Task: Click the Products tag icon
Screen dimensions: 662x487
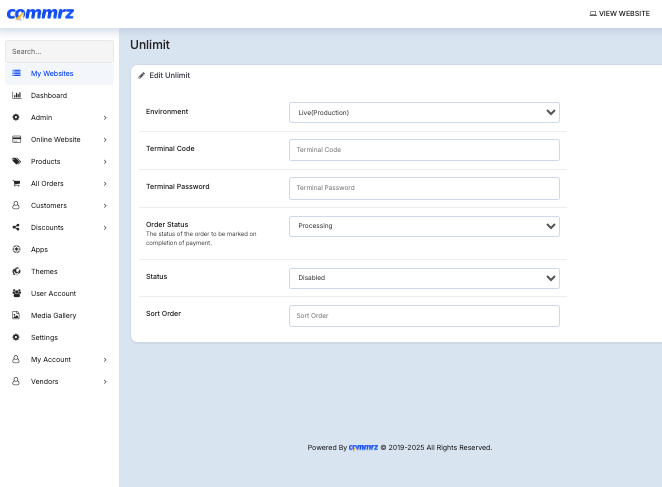Action: (16, 162)
